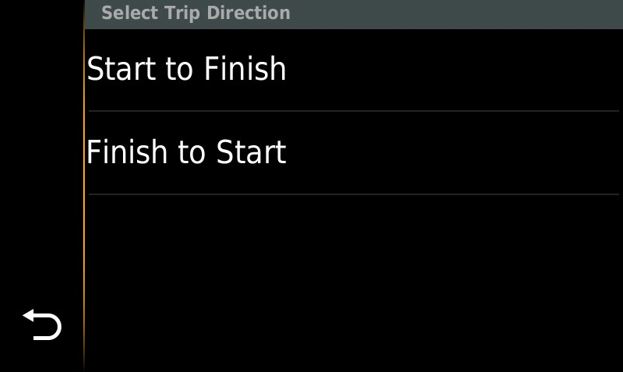Click the Select Trip Direction header

tap(195, 13)
